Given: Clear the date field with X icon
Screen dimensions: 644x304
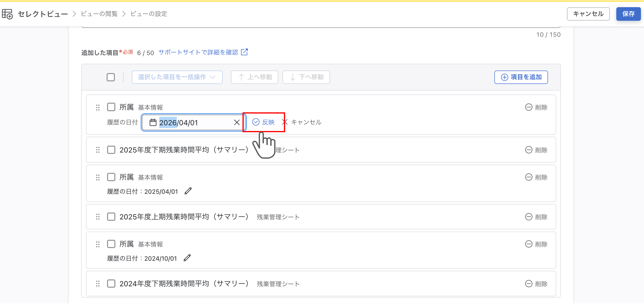Looking at the screenshot, I should [236, 122].
